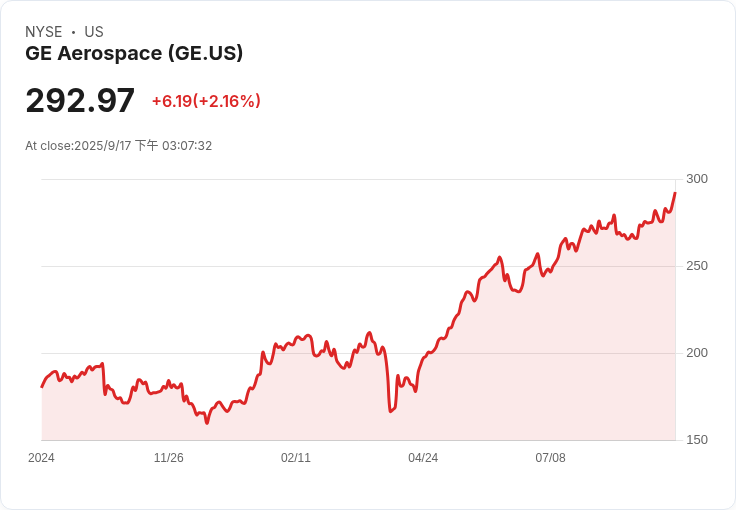736x510 pixels.
Task: Click the At close timestamp text
Action: [x=119, y=146]
